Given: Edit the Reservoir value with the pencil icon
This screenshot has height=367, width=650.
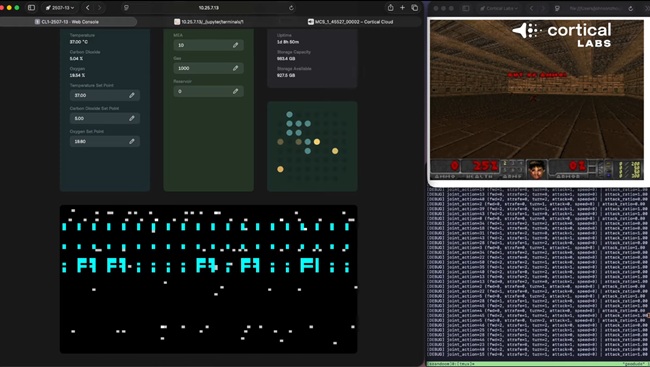Looking at the screenshot, I should 235,91.
